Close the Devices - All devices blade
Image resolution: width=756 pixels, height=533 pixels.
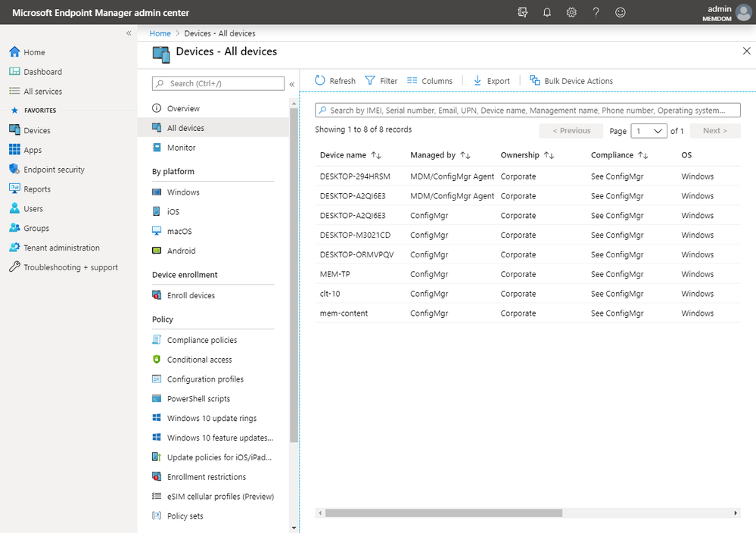click(x=746, y=51)
